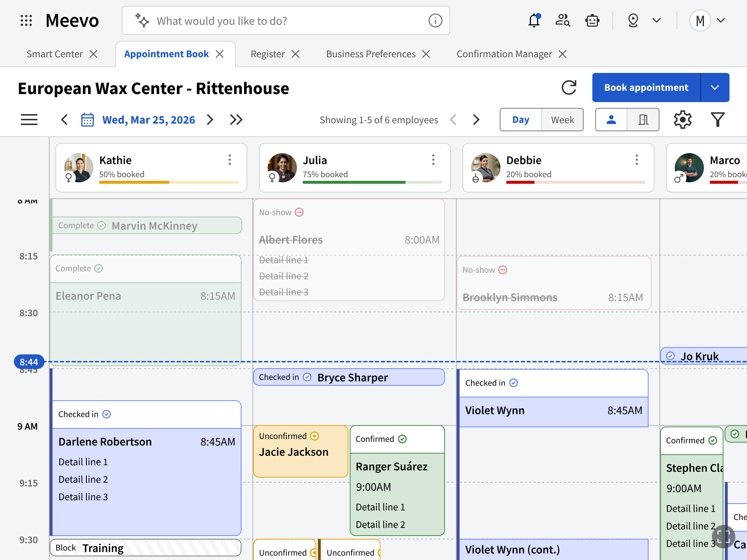Close the Confirmation Manager tab
Screen dimensions: 747x560
coord(563,54)
